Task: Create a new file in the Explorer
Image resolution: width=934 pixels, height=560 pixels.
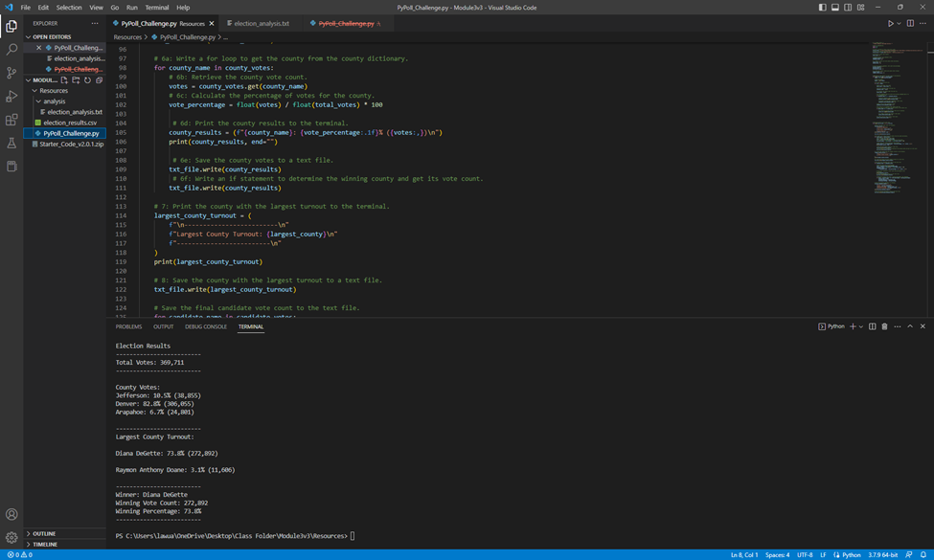Action: tap(64, 80)
